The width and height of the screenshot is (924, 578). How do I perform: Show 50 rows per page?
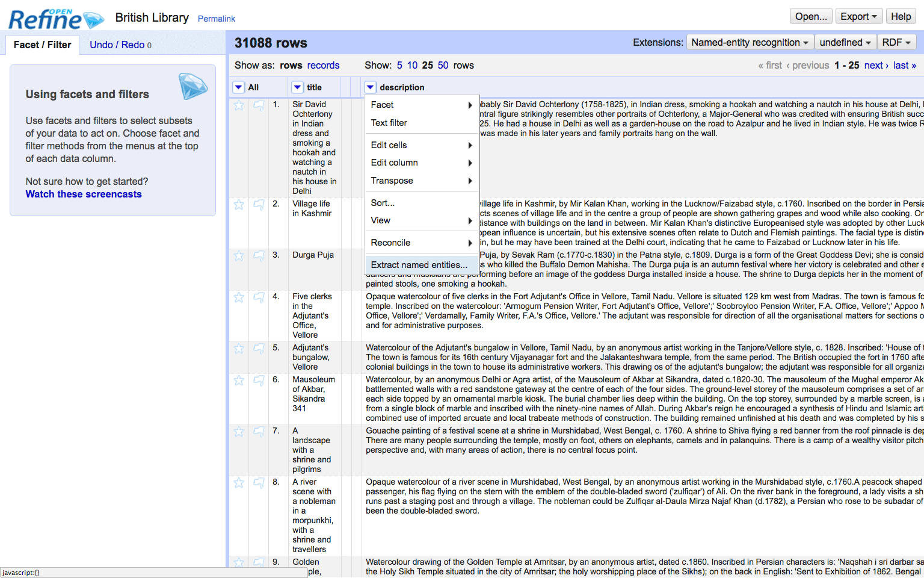(x=443, y=65)
